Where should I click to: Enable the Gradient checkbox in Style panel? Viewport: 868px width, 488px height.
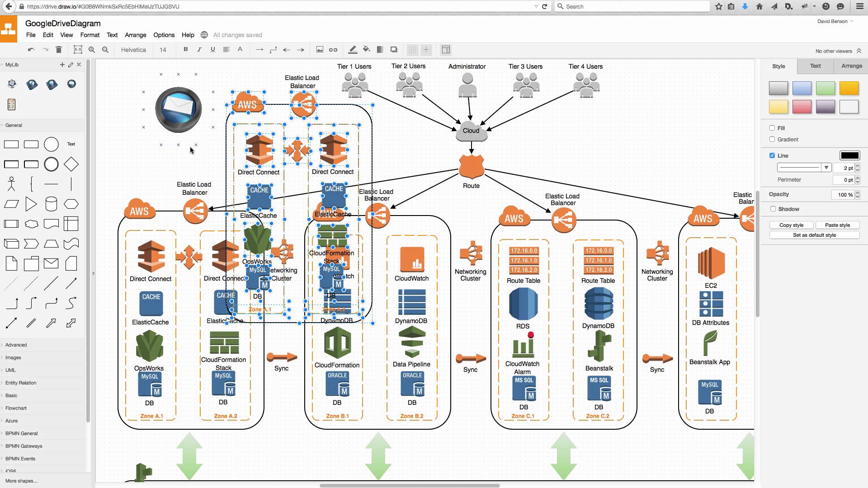(x=772, y=140)
